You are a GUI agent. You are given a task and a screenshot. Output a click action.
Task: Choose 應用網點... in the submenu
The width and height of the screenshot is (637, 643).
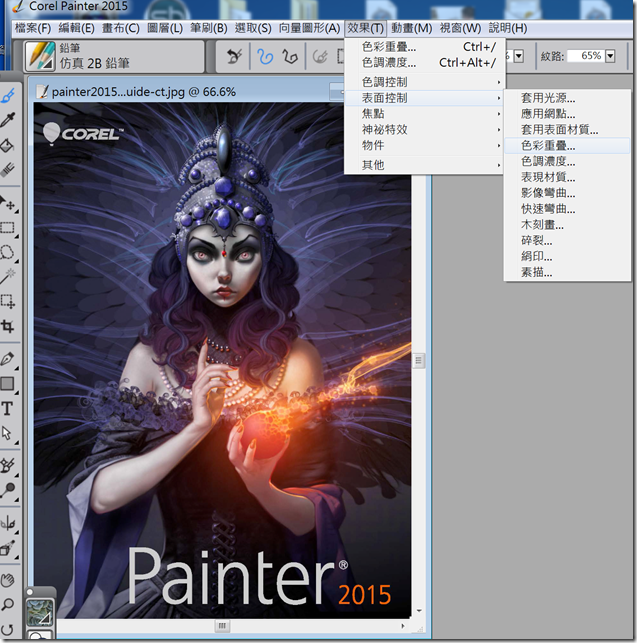567,114
